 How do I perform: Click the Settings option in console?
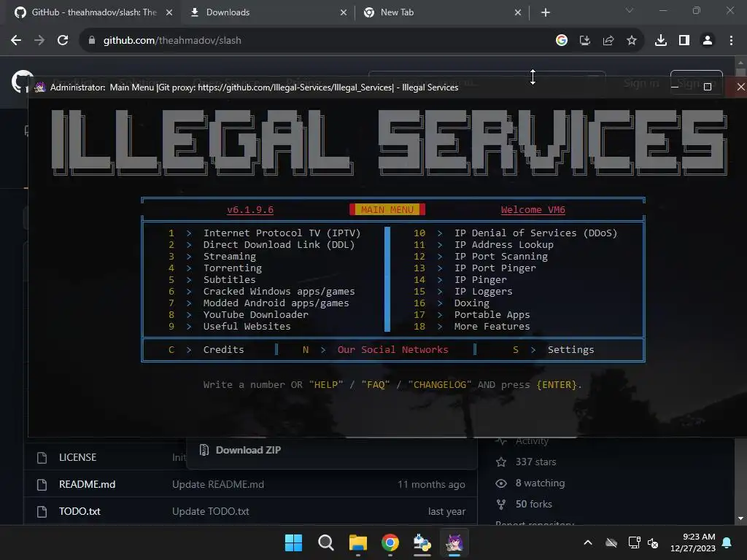(x=570, y=349)
